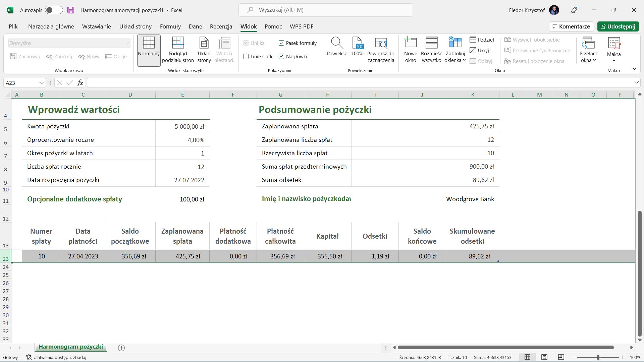The height and width of the screenshot is (362, 644).
Task: Open the Name Box dropdown arrow
Action: pyautogui.click(x=41, y=83)
